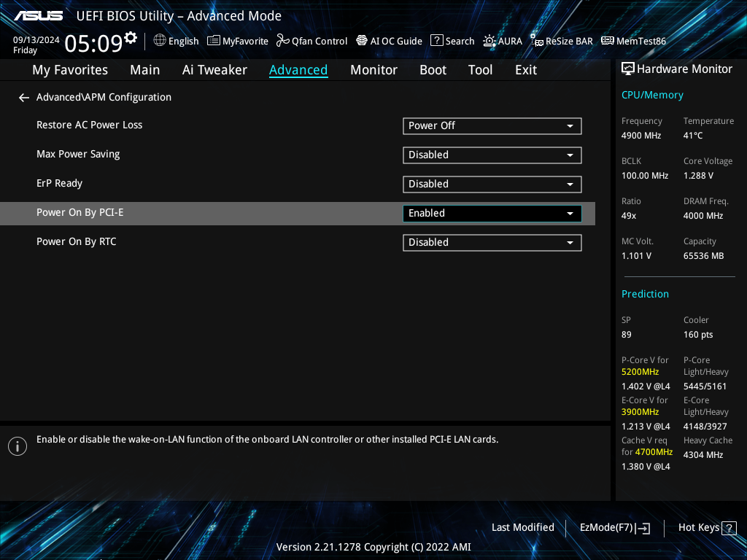
Task: Open the Tool tab
Action: [x=480, y=70]
